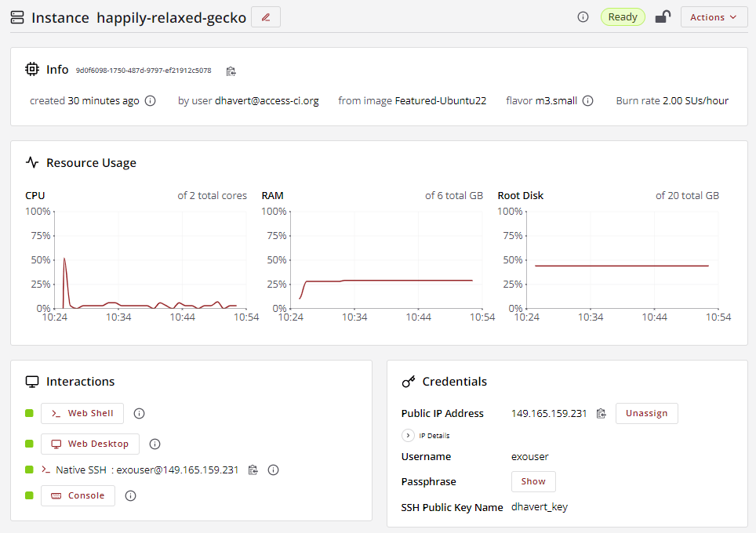The height and width of the screenshot is (533, 756).
Task: Copy the native SSH command
Action: 253,470
